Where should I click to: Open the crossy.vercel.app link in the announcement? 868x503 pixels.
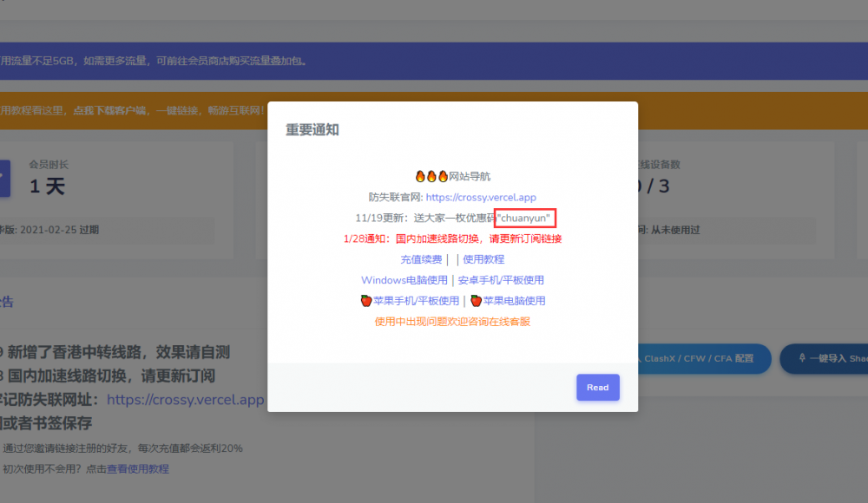tap(185, 400)
